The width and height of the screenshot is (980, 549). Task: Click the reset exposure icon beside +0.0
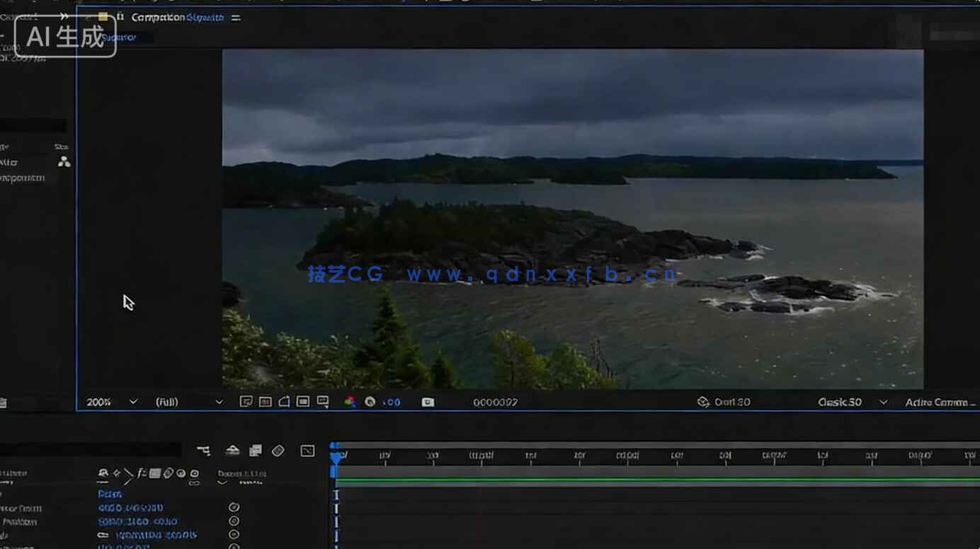(x=370, y=402)
